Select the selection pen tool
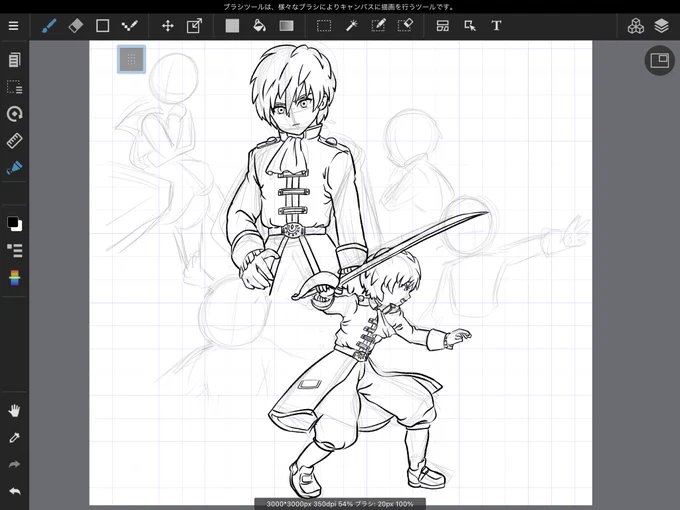The width and height of the screenshot is (680, 510). coord(378,26)
